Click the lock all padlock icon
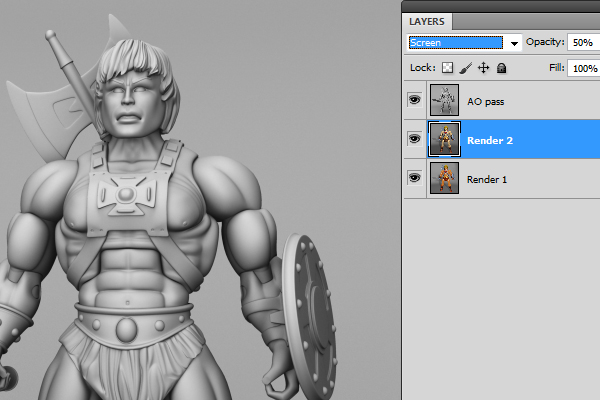The height and width of the screenshot is (400, 600). [x=501, y=68]
